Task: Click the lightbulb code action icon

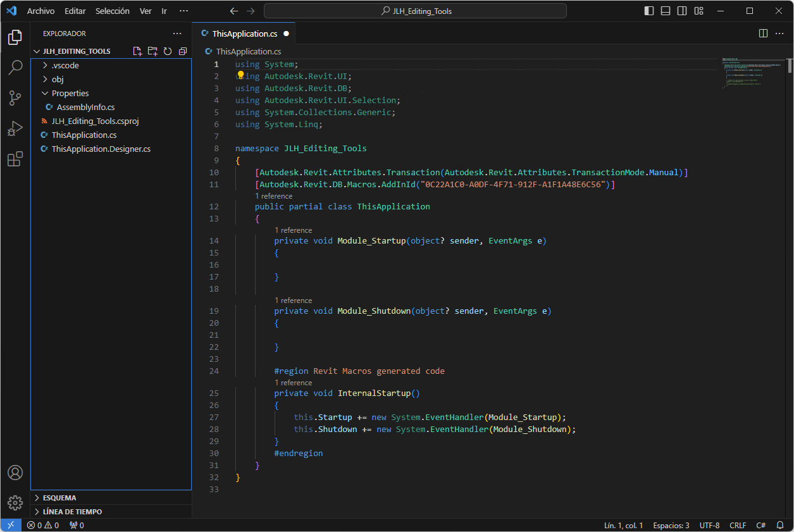Action: pyautogui.click(x=240, y=75)
